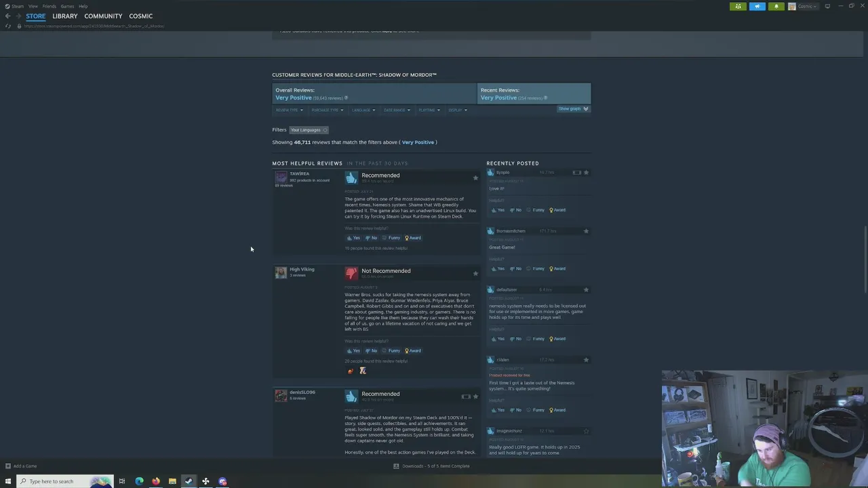Click help icon next to recent reviews count
The width and height of the screenshot is (868, 488).
coord(545,98)
